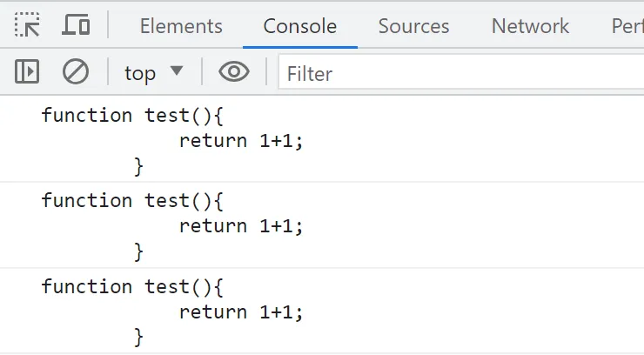This screenshot has width=644, height=355.
Task: Toggle the device toolbar icon
Action: point(76,25)
